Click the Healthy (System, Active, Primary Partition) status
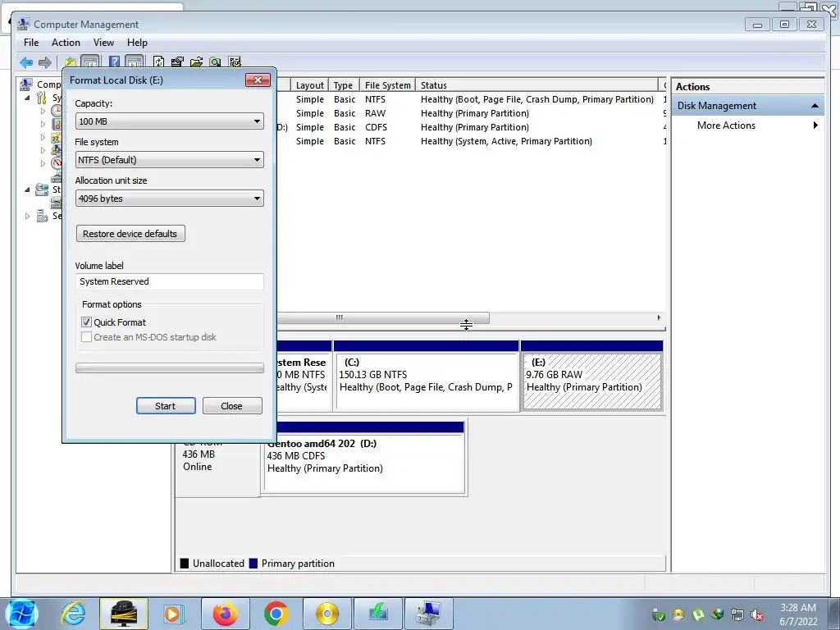840x630 pixels. 506,141
